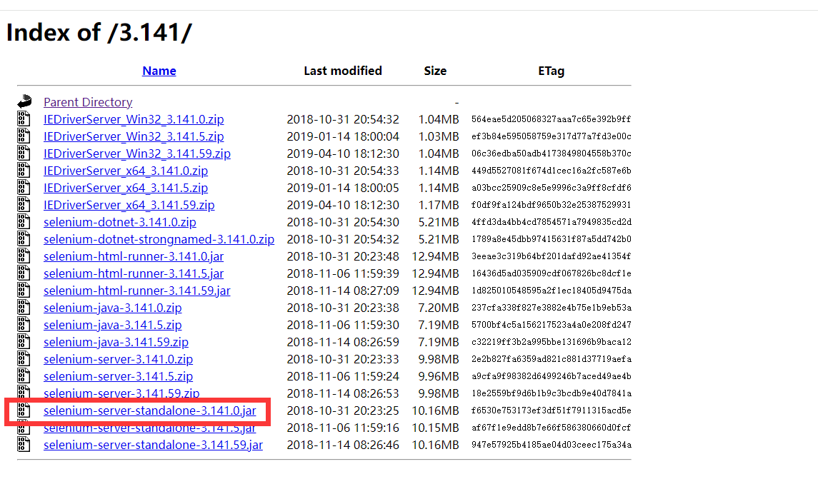Select date 2019-01-14 18:00:04
Viewport: 818px width, 504px height.
point(343,136)
